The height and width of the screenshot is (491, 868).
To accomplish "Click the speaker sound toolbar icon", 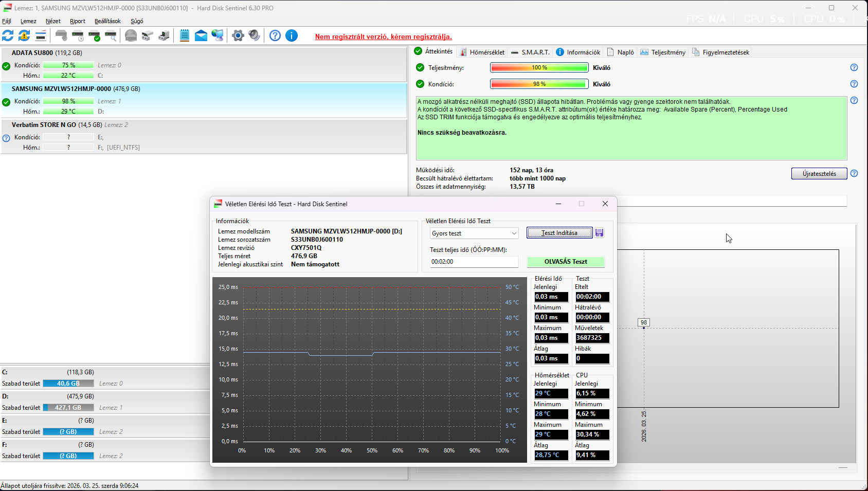I will tap(254, 35).
